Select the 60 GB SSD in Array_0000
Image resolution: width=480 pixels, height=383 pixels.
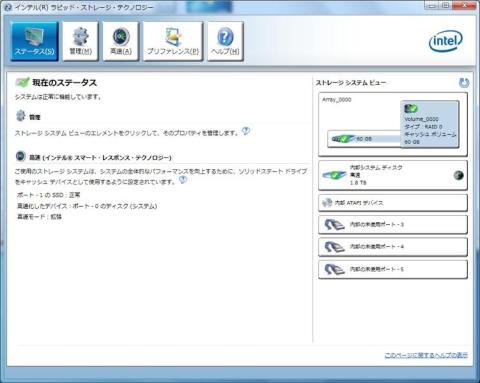[x=364, y=139]
